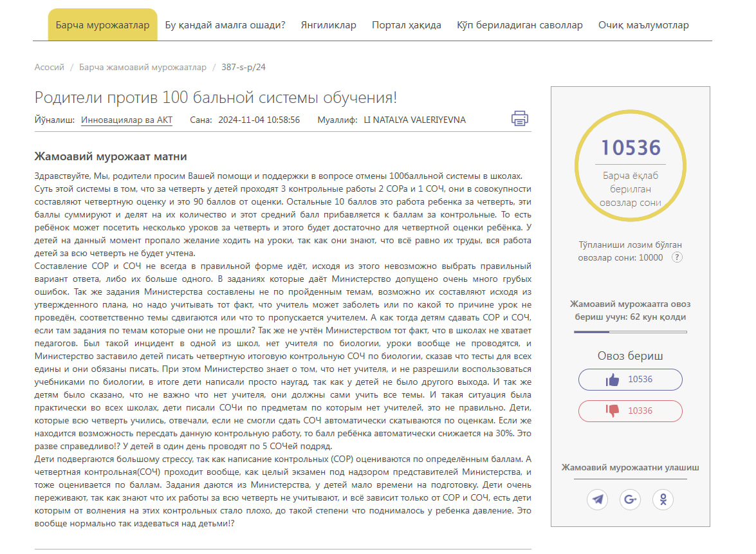Viewport: 756px width, 554px height.
Task: Open the Барча мурожаатлар tab
Action: 102,25
